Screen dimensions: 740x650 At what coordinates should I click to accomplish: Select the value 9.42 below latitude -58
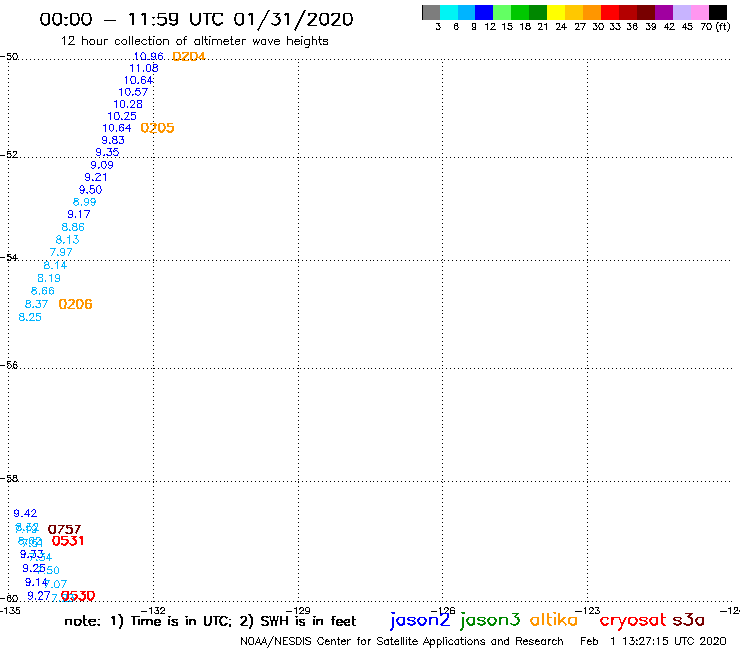25,513
